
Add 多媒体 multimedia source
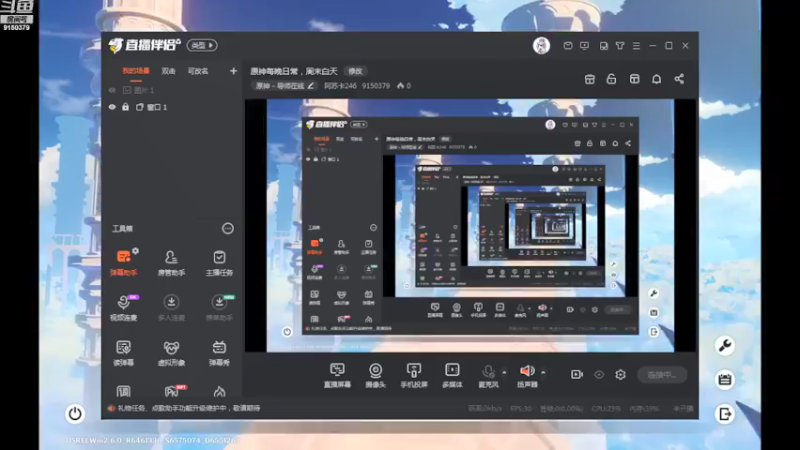tap(452, 375)
